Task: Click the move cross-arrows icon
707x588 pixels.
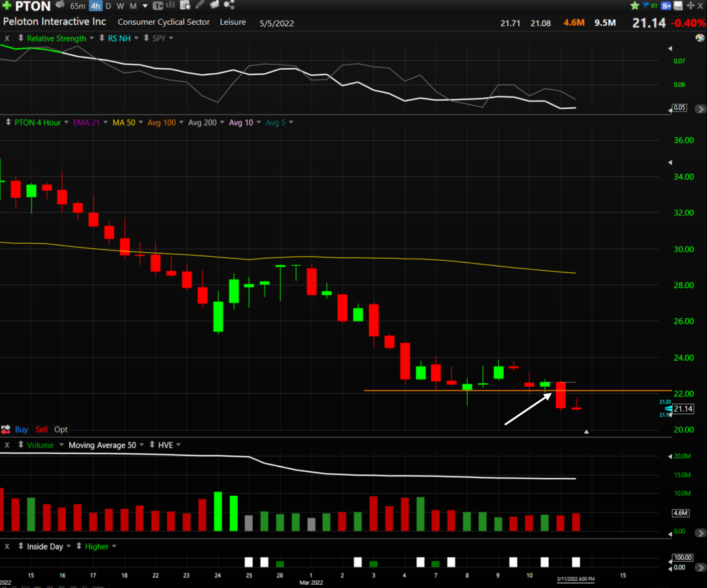Action: click(x=690, y=6)
